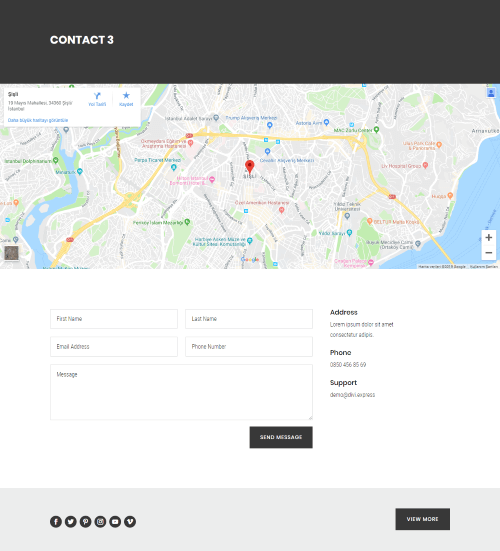Click Liv Hospital marker
The image size is (500, 551).
click(x=426, y=165)
